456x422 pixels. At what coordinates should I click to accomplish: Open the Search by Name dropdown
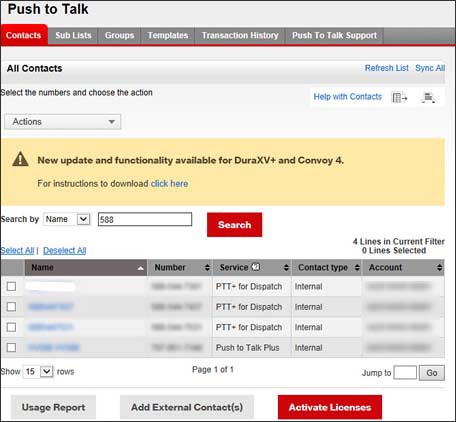(67, 219)
